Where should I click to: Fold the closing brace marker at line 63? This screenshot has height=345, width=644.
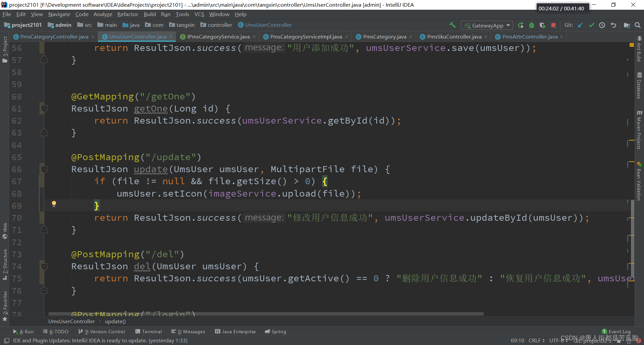click(x=44, y=133)
